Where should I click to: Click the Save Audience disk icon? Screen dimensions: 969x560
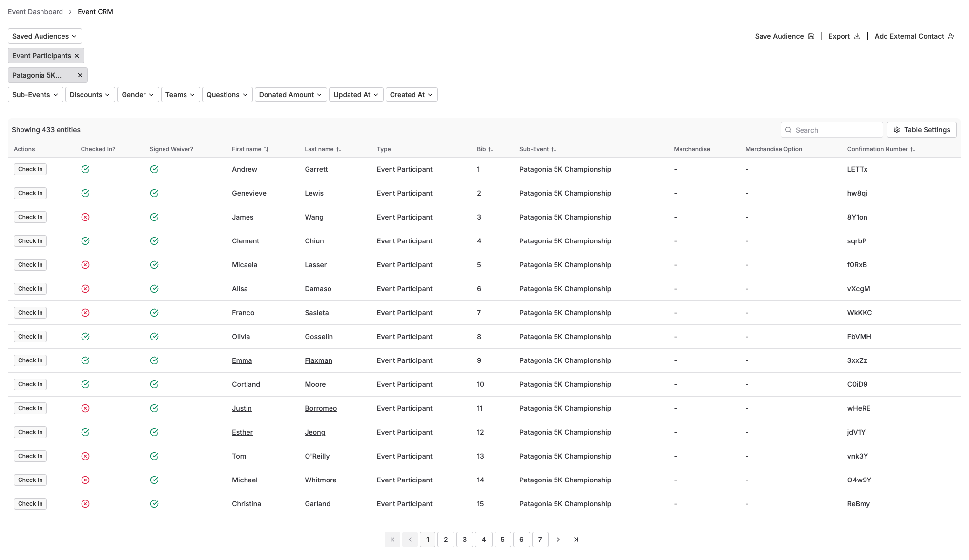(811, 36)
